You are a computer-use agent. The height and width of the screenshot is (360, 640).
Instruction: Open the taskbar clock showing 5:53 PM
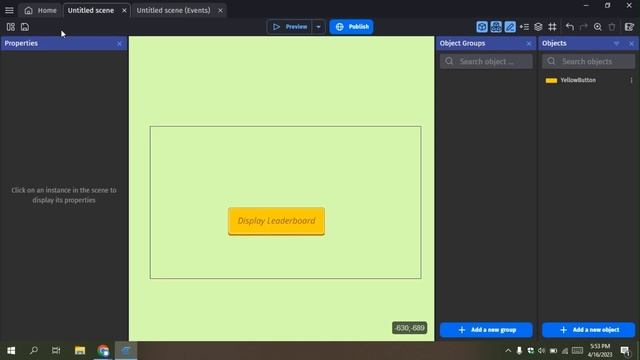(x=600, y=351)
